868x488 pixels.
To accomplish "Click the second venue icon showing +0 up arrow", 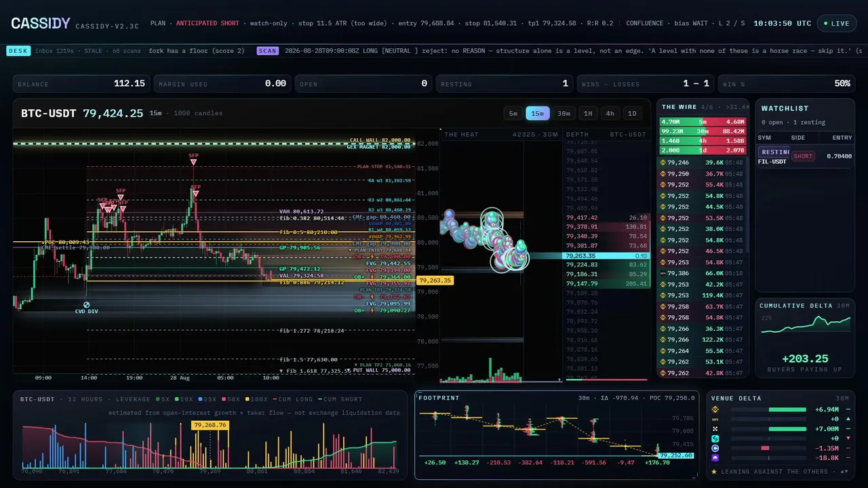I will point(715,420).
